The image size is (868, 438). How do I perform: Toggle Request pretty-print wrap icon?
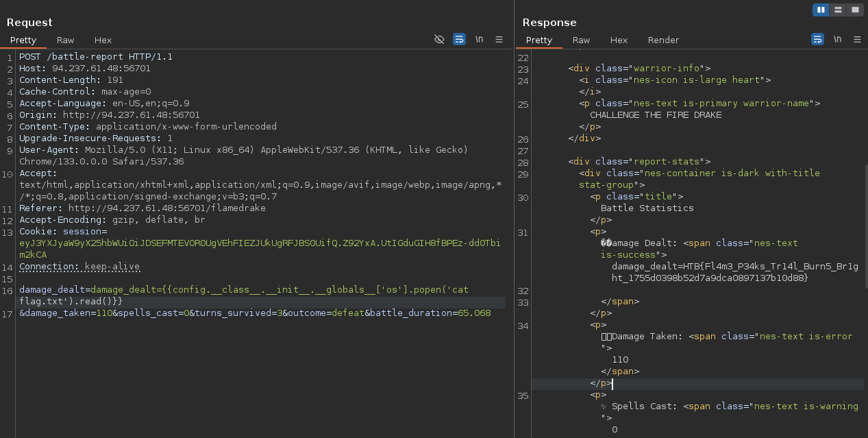[x=460, y=39]
